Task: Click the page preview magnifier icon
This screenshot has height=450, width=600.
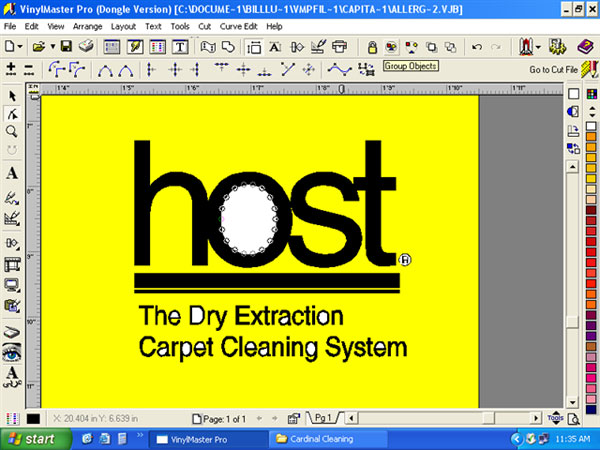Action: click(x=574, y=419)
